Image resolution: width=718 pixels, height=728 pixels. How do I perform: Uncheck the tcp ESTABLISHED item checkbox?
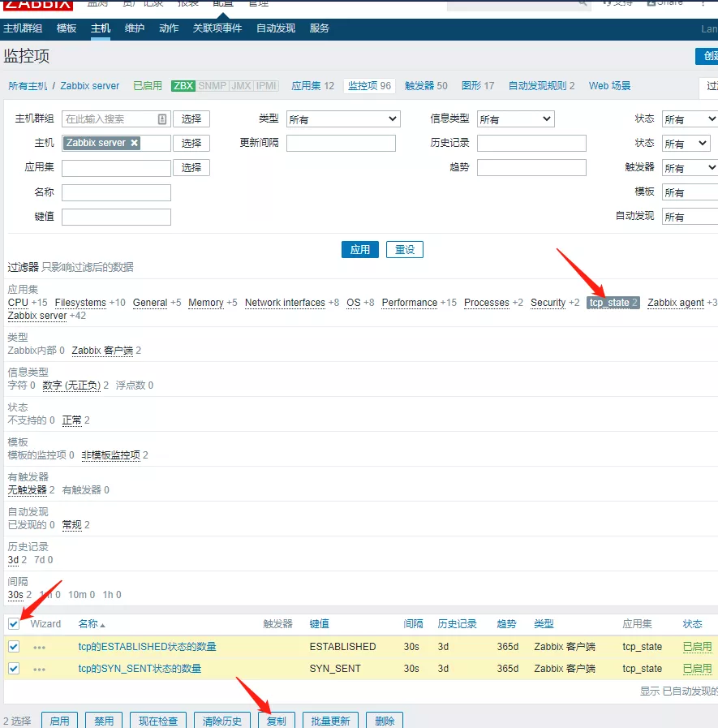14,647
